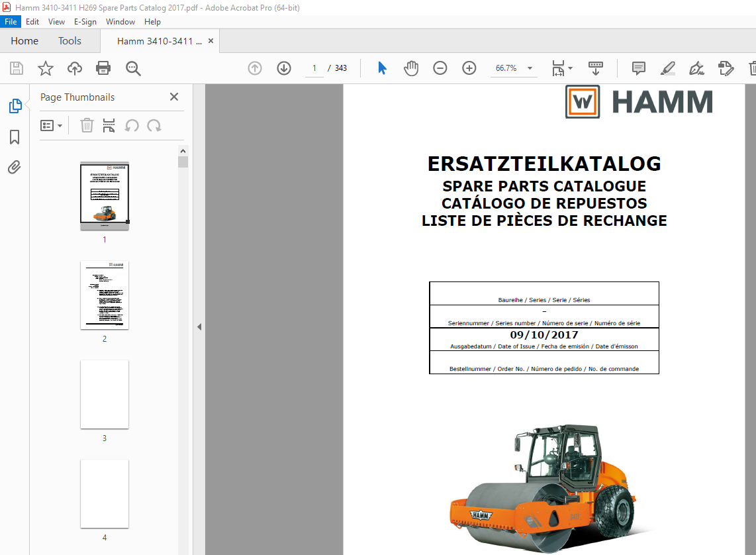Select page 3 thumbnail
Screen dimensions: 756x555
(x=105, y=395)
